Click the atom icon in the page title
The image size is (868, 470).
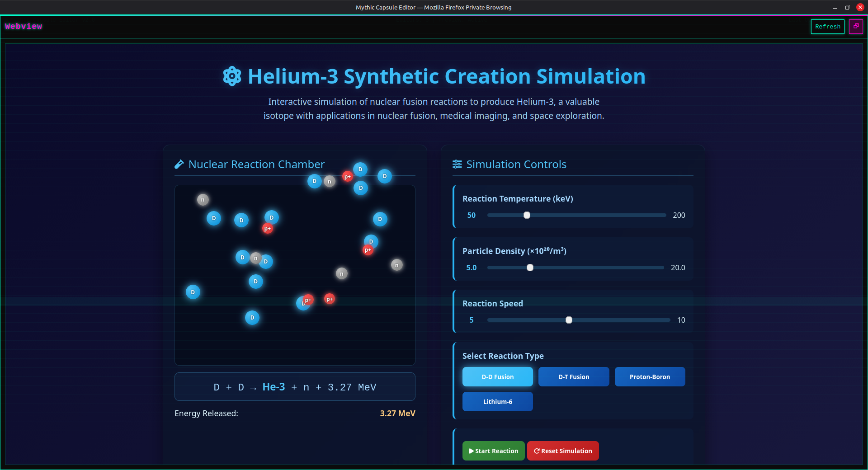(x=231, y=76)
